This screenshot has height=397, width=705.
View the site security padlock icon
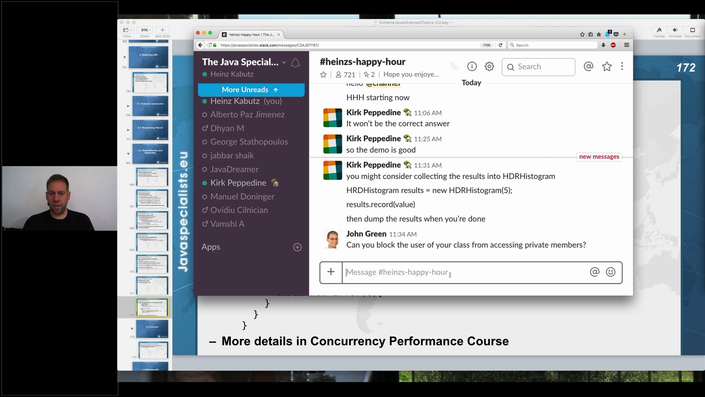pos(215,45)
